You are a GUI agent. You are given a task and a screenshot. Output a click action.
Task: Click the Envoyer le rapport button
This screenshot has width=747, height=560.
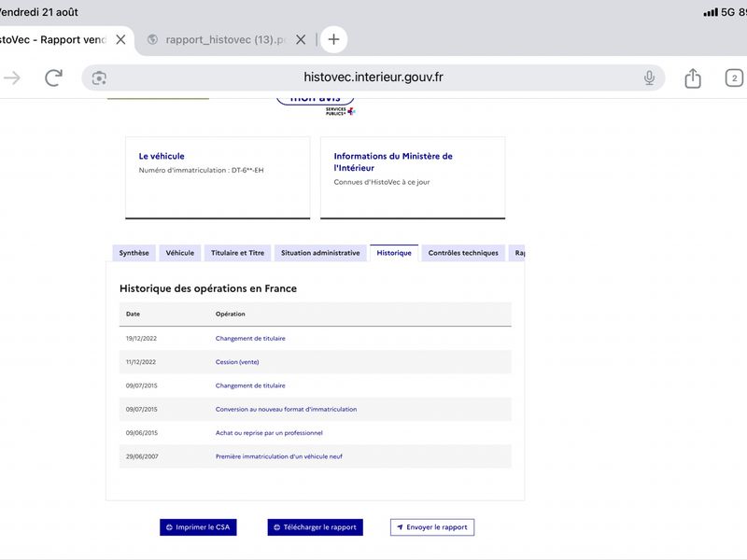point(432,527)
